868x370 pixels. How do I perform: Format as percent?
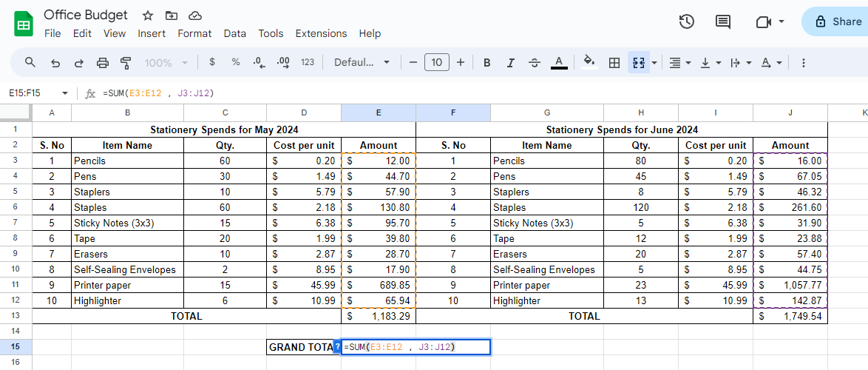click(x=236, y=63)
